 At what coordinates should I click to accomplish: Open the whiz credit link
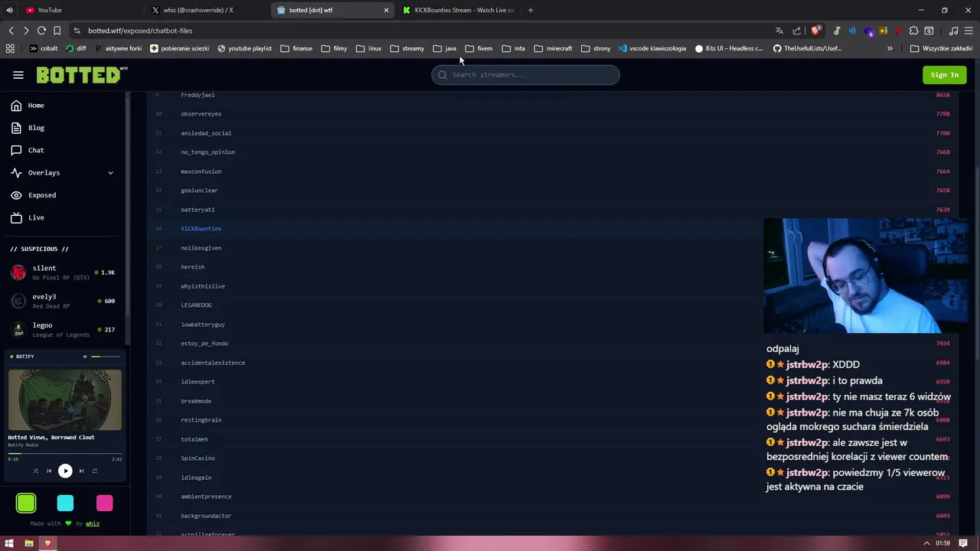click(93, 524)
